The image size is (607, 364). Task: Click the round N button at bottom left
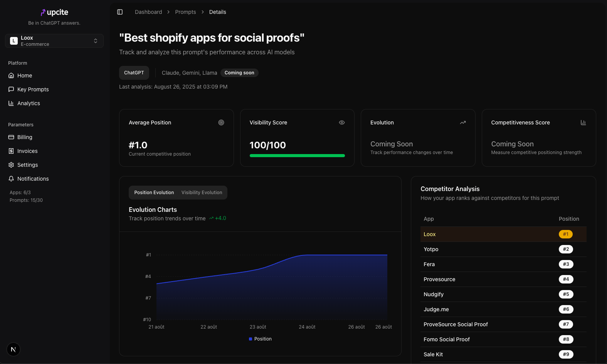point(13,349)
